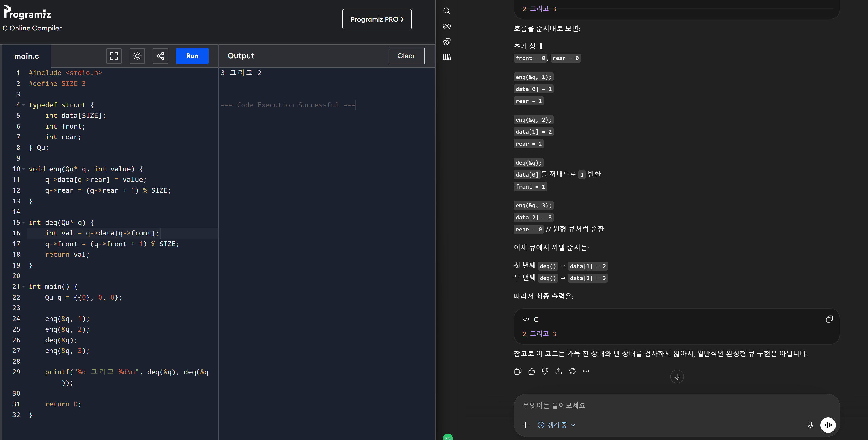Screen dimensions: 868x440
Task: Clear the output panel
Action: tap(406, 56)
